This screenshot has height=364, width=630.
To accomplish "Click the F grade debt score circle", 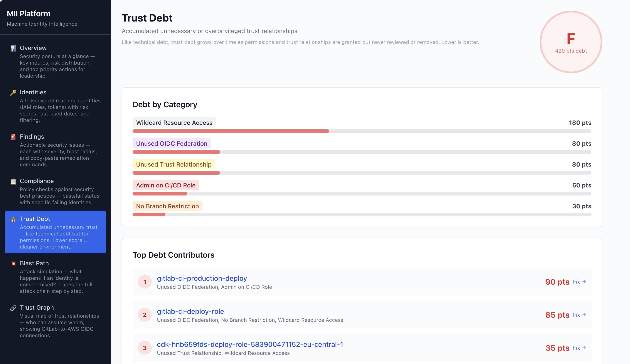I will pos(571,42).
